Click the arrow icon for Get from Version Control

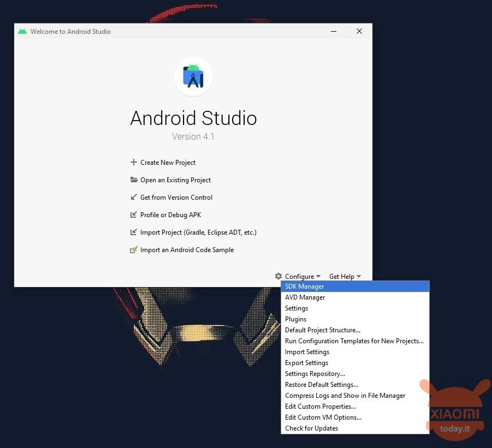(x=134, y=197)
